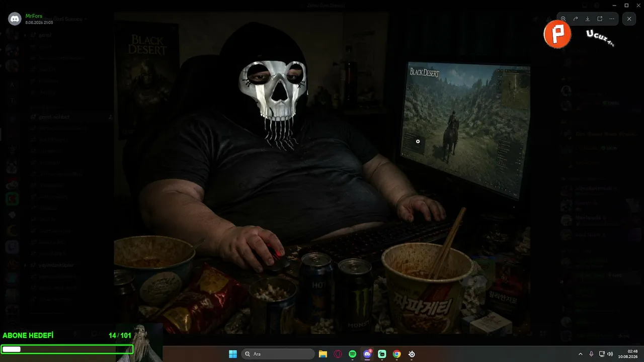Click the enlarged Black Desert gamer image
The height and width of the screenshot is (362, 644).
(322, 173)
